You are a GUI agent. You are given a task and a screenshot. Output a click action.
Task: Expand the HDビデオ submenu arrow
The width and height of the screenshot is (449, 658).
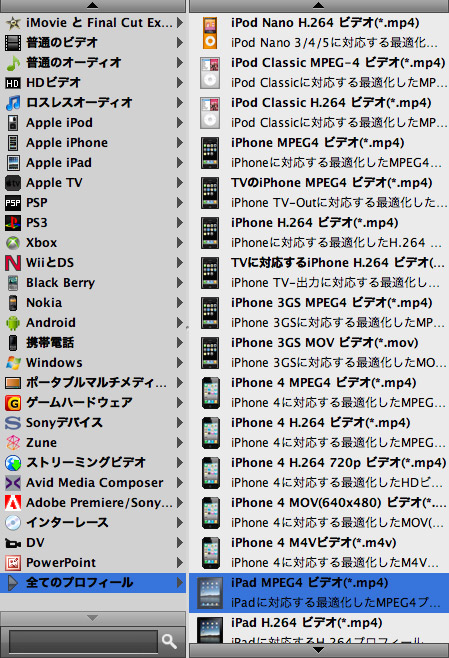(x=180, y=83)
